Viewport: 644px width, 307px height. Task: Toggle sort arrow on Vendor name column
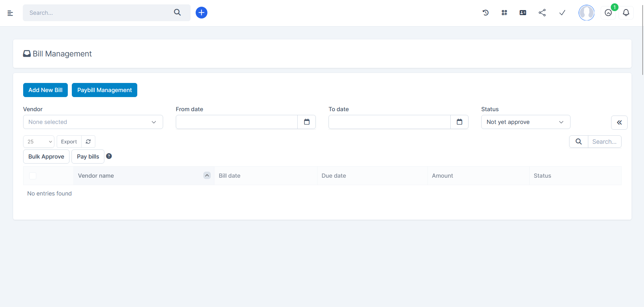click(x=207, y=175)
